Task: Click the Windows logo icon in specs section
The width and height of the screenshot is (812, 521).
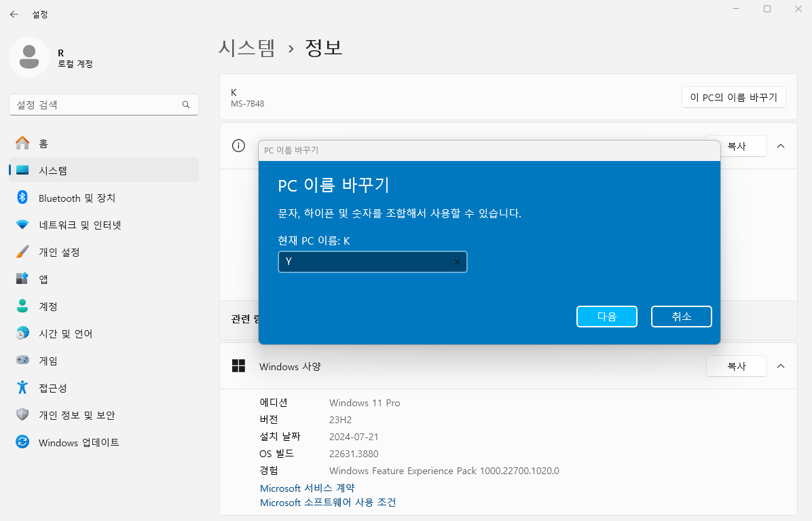Action: coord(238,366)
